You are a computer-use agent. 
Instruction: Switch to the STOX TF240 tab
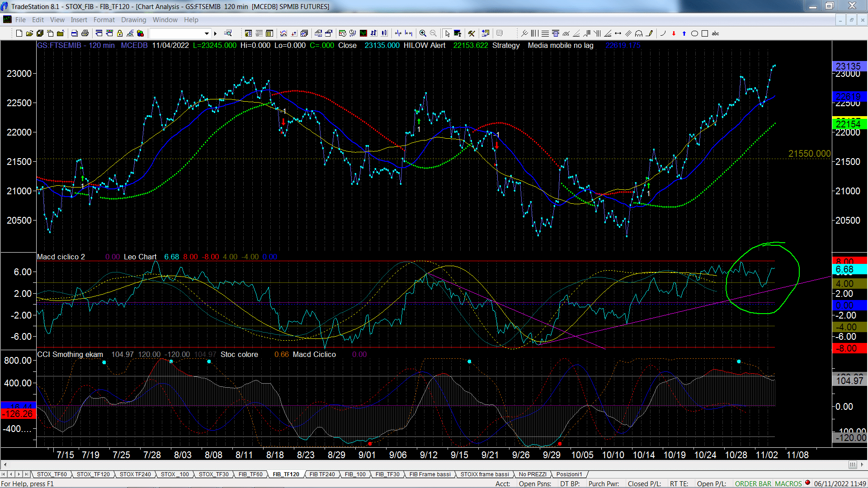135,474
